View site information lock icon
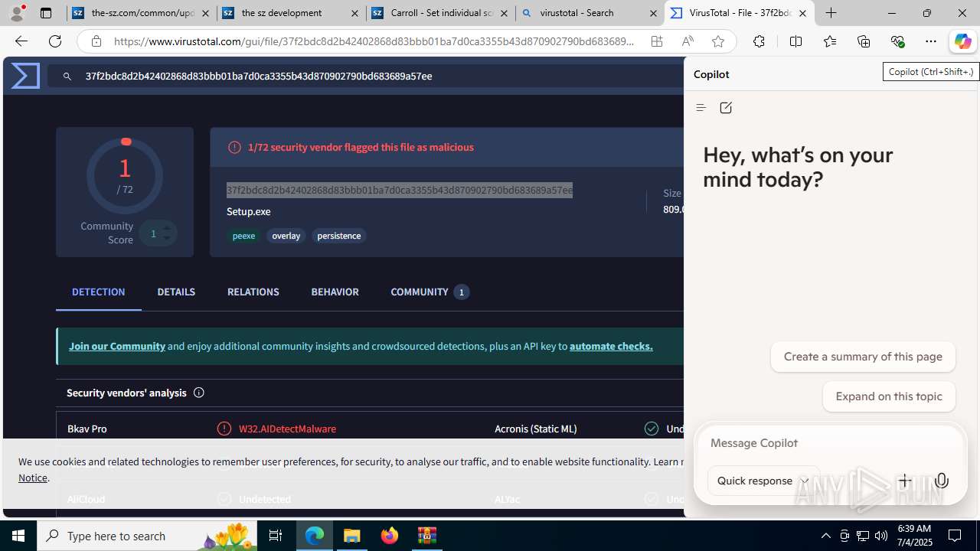Screen dimensions: 980x551 (96, 41)
